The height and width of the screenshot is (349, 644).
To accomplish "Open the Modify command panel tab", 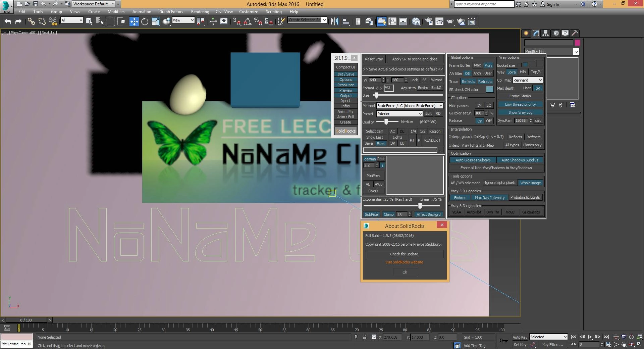I will coord(536,33).
